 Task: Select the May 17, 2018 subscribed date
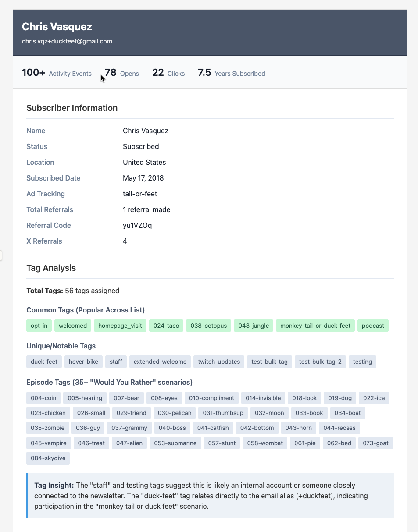pos(143,178)
